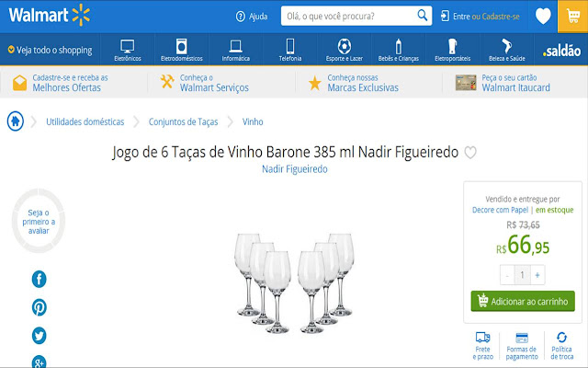Decrease quantity with minus button
Viewport: 588px width, 368px height.
click(x=507, y=275)
